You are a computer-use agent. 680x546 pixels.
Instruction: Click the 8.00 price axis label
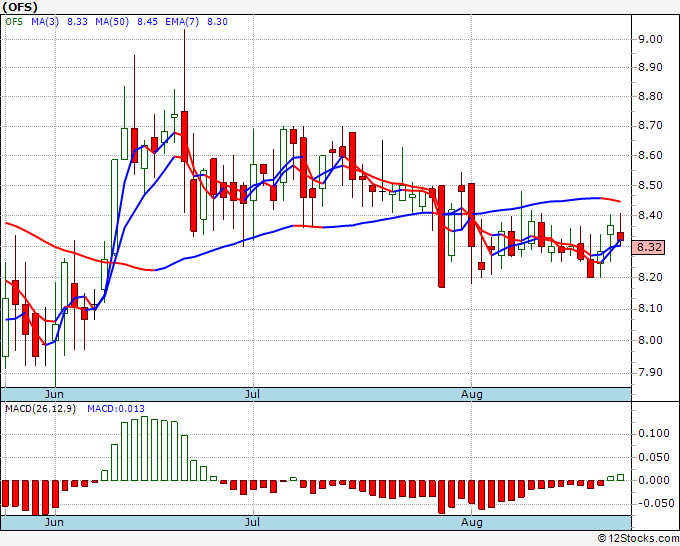click(651, 340)
